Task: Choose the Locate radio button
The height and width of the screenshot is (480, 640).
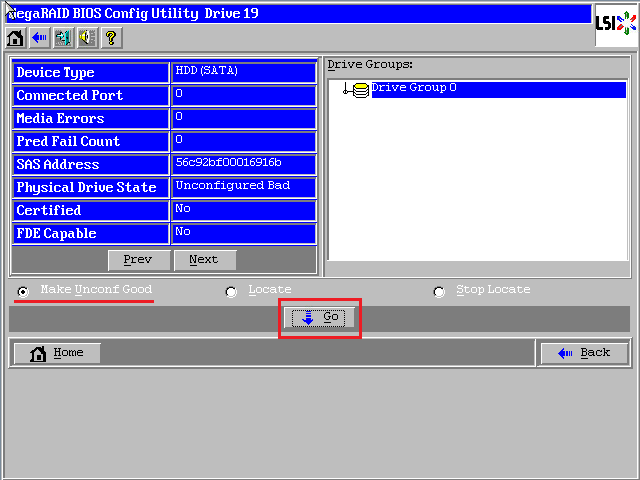Action: click(231, 292)
